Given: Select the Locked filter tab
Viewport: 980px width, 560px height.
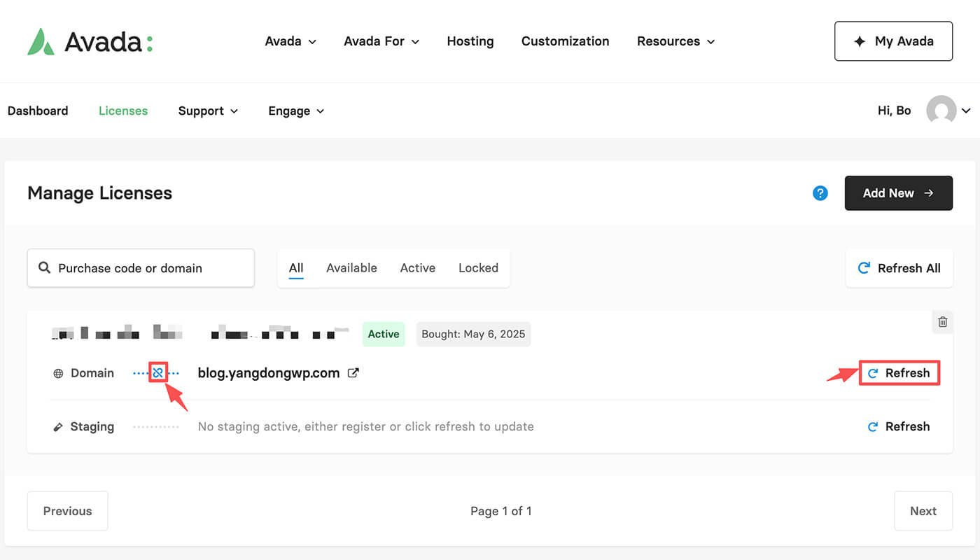Looking at the screenshot, I should (x=478, y=268).
